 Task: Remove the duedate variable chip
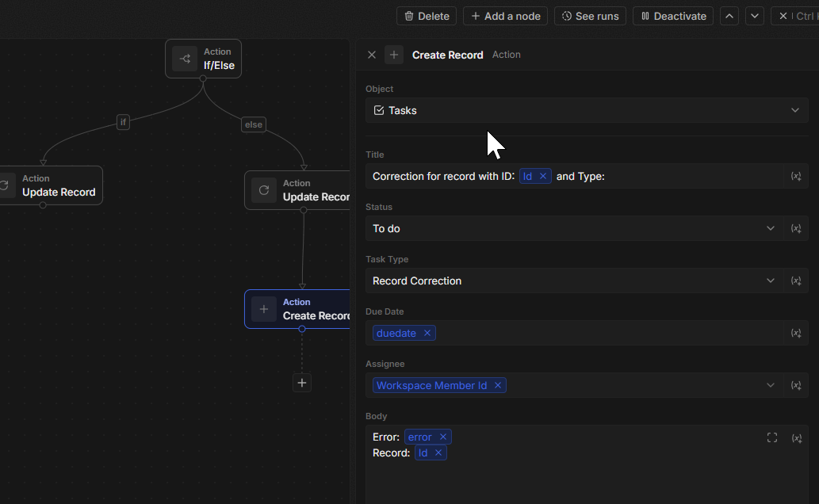[x=427, y=333]
